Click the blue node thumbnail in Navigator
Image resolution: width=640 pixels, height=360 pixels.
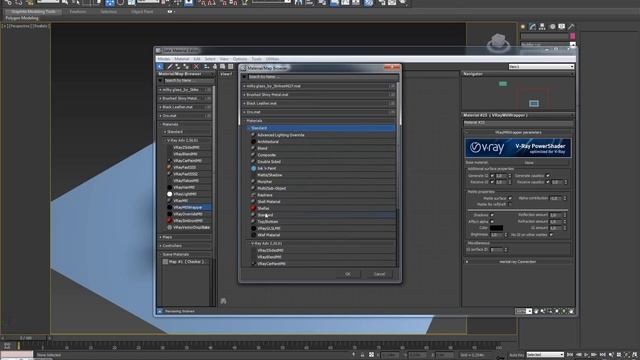coord(534,104)
